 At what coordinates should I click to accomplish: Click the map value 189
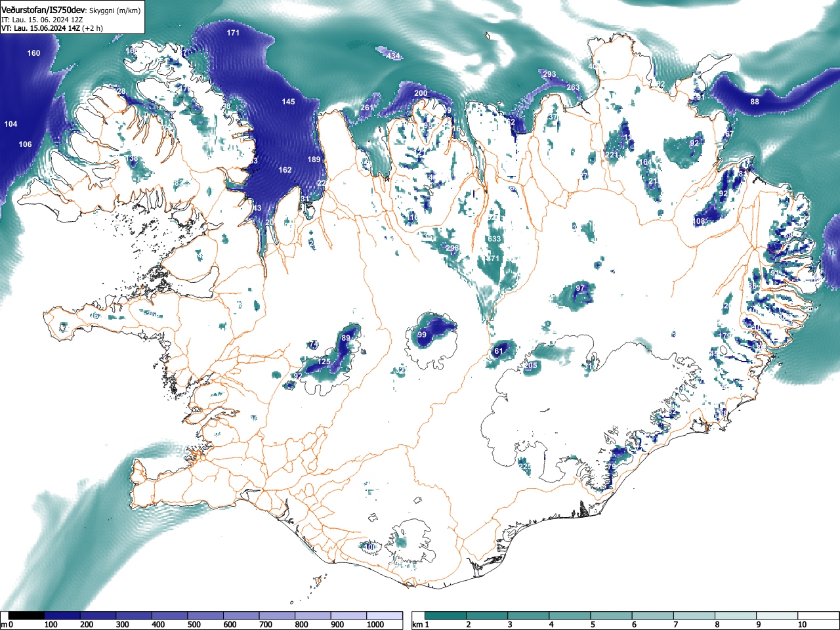click(x=314, y=159)
